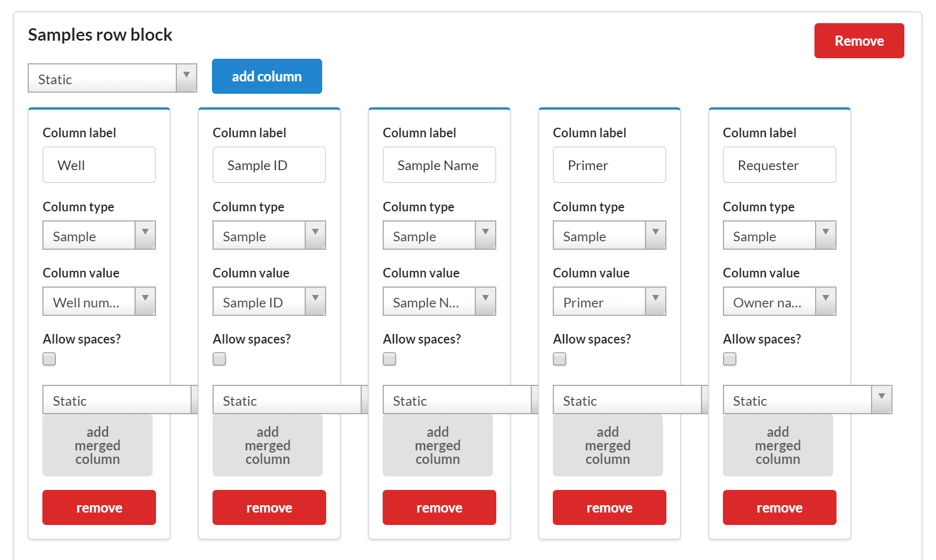Check Allow spaces in the Sample ID column

pyautogui.click(x=219, y=359)
